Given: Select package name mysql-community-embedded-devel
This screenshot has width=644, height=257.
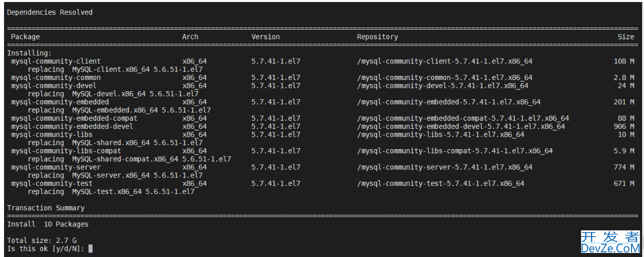Looking at the screenshot, I should (x=72, y=126).
